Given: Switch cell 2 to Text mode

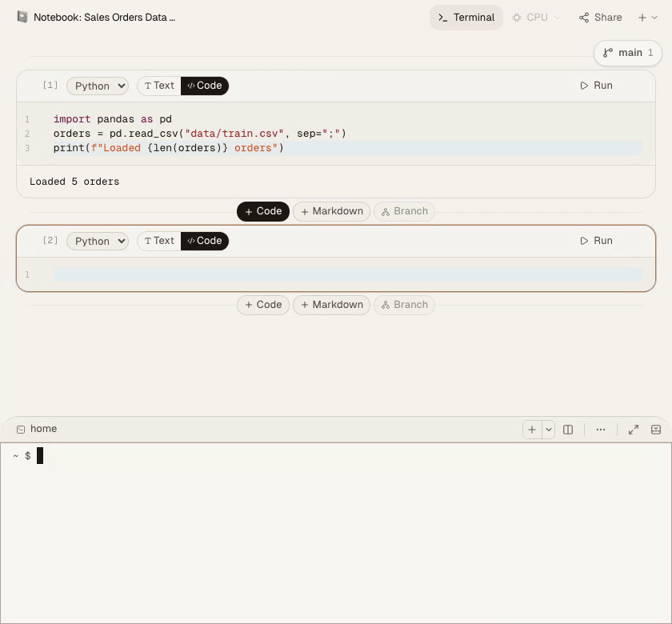Looking at the screenshot, I should 159,241.
